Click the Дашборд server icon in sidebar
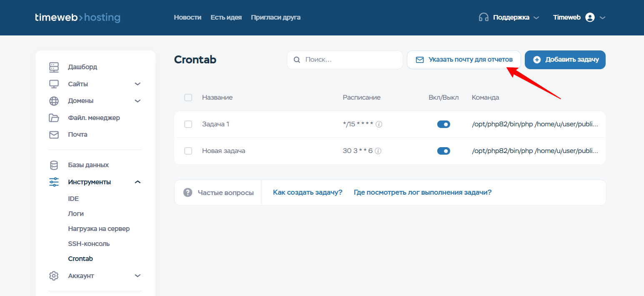The height and width of the screenshot is (296, 644). [x=54, y=67]
